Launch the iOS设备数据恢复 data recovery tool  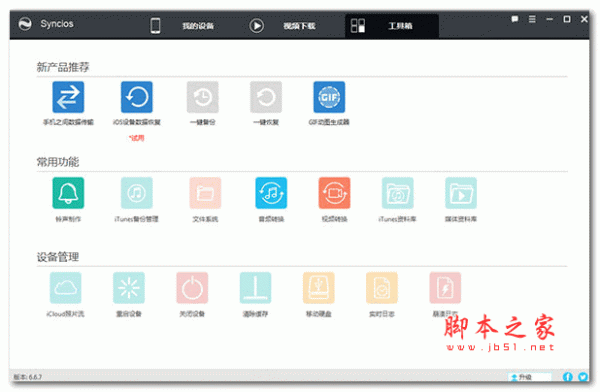click(x=137, y=97)
